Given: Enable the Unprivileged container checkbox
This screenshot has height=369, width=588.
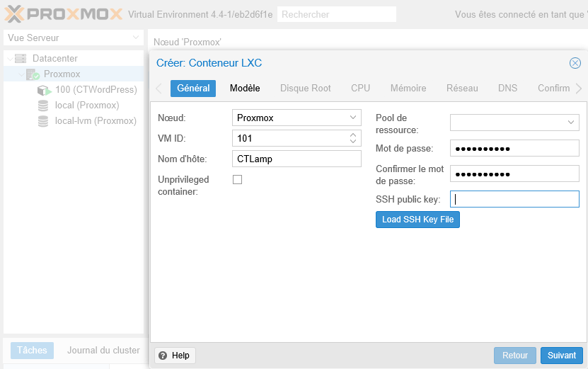Looking at the screenshot, I should tap(238, 180).
